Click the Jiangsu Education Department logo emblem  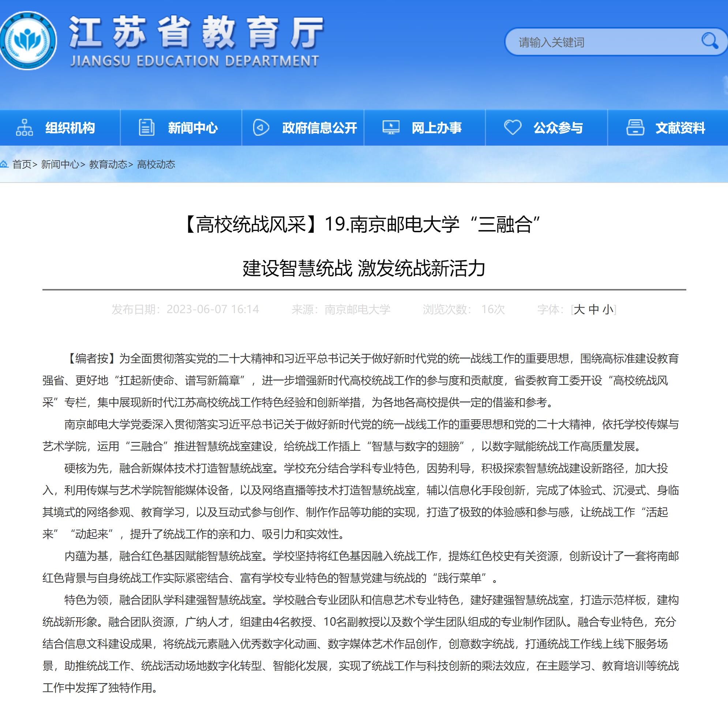coord(28,41)
